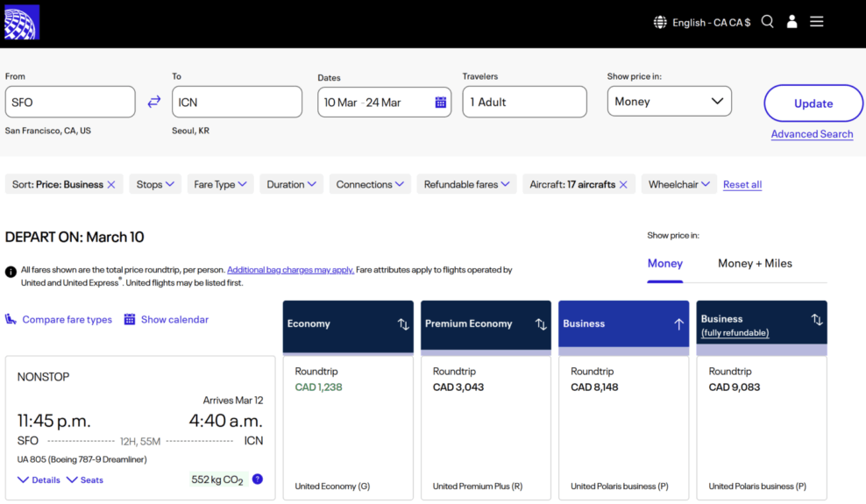Click Reset all filters link
This screenshot has height=504, width=866.
point(742,184)
